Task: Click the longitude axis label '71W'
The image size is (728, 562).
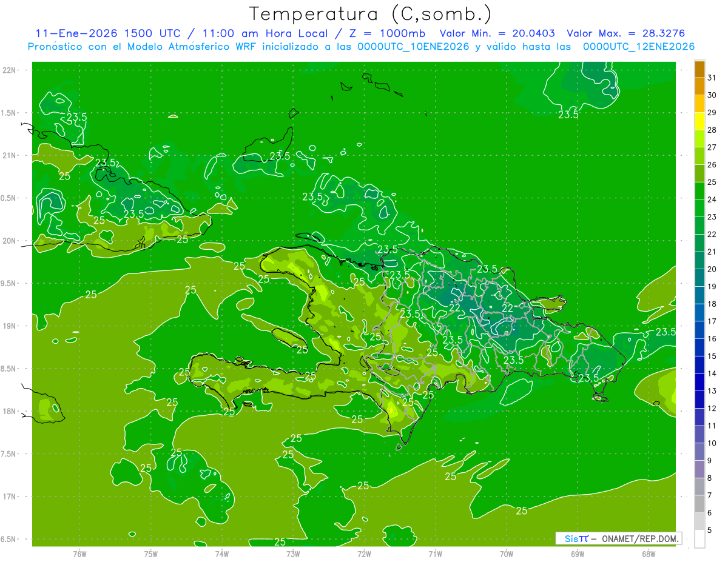Action: point(435,554)
